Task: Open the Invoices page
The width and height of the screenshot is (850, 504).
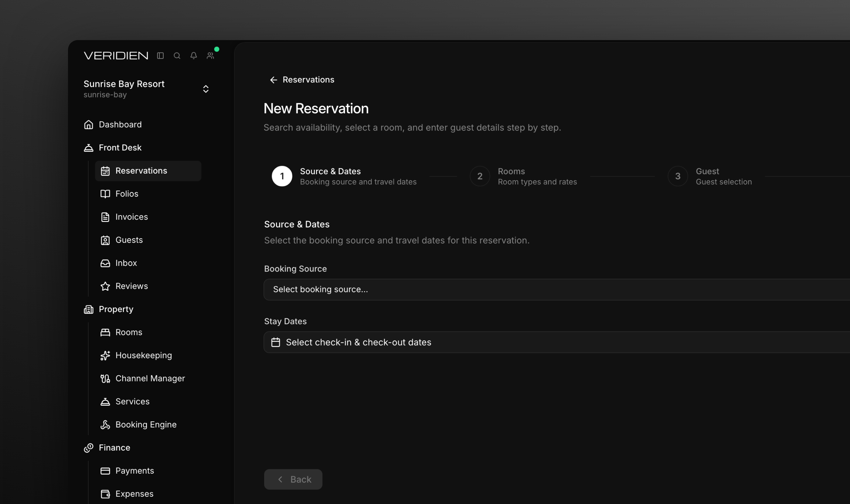Action: click(132, 217)
